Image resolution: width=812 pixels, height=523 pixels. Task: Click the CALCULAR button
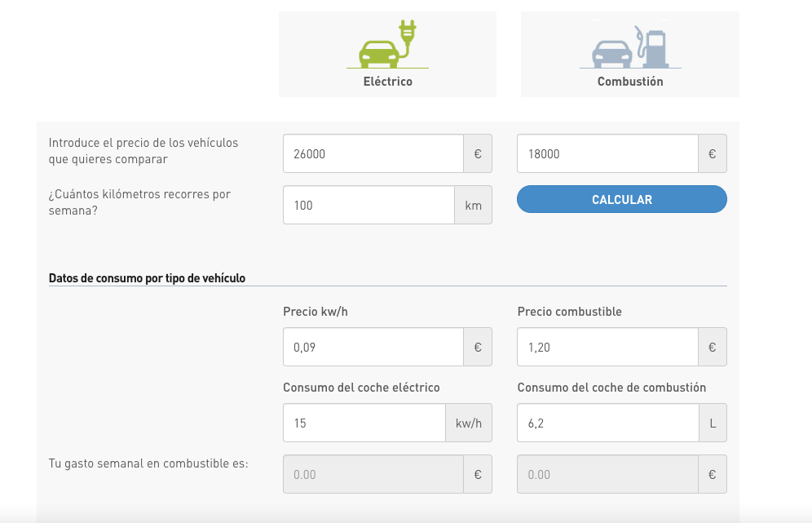pyautogui.click(x=622, y=199)
